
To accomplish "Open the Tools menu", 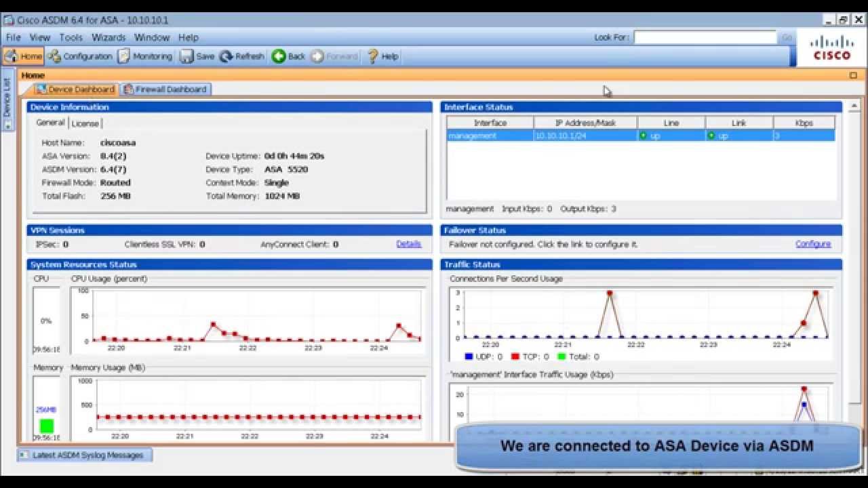I will coord(71,37).
